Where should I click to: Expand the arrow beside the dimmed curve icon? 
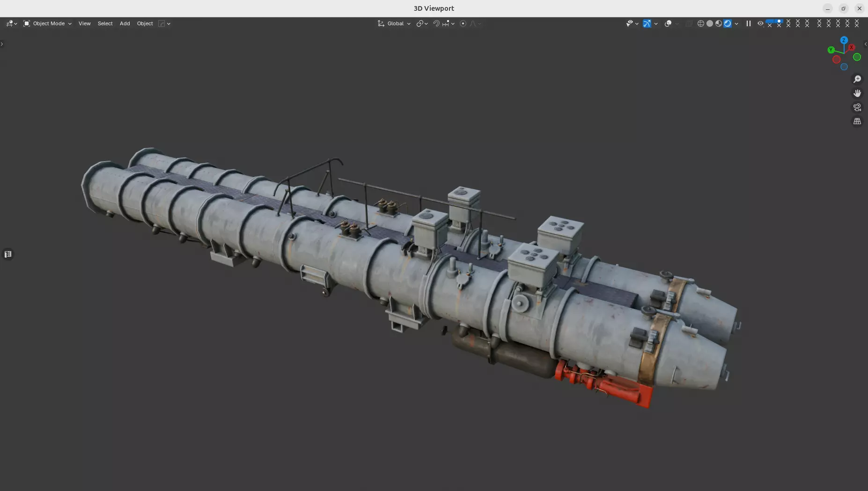pyautogui.click(x=169, y=23)
